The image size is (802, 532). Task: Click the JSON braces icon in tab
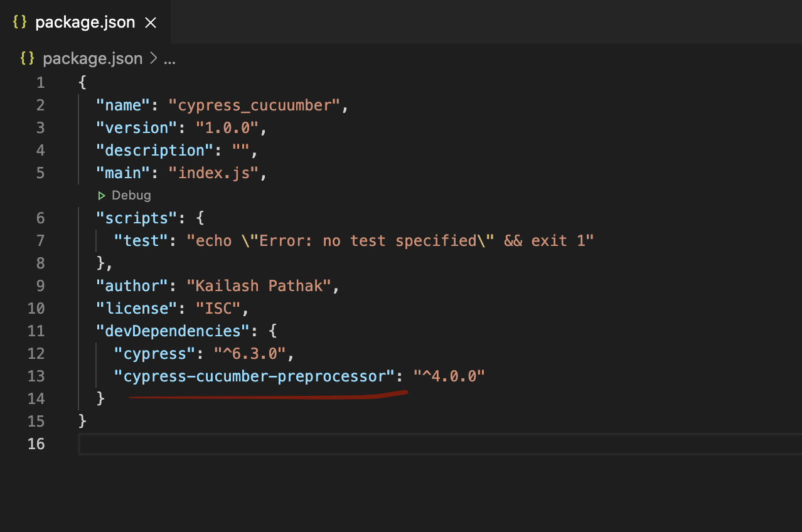click(x=20, y=23)
